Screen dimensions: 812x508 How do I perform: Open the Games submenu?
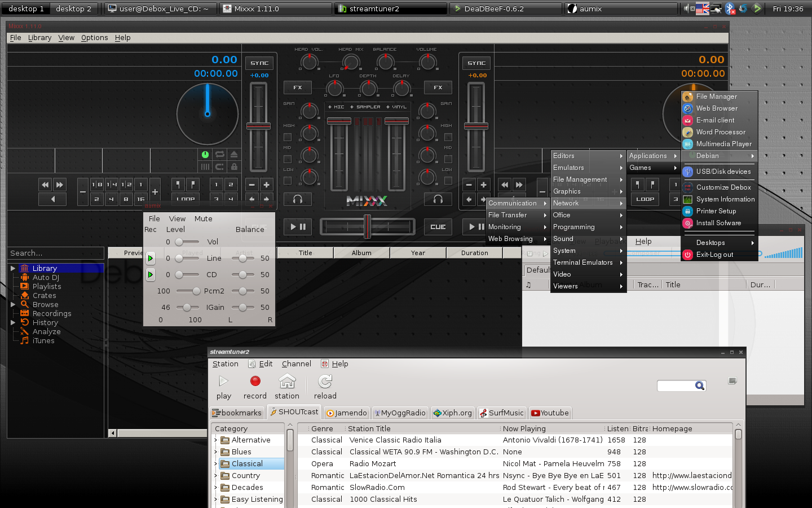(654, 168)
